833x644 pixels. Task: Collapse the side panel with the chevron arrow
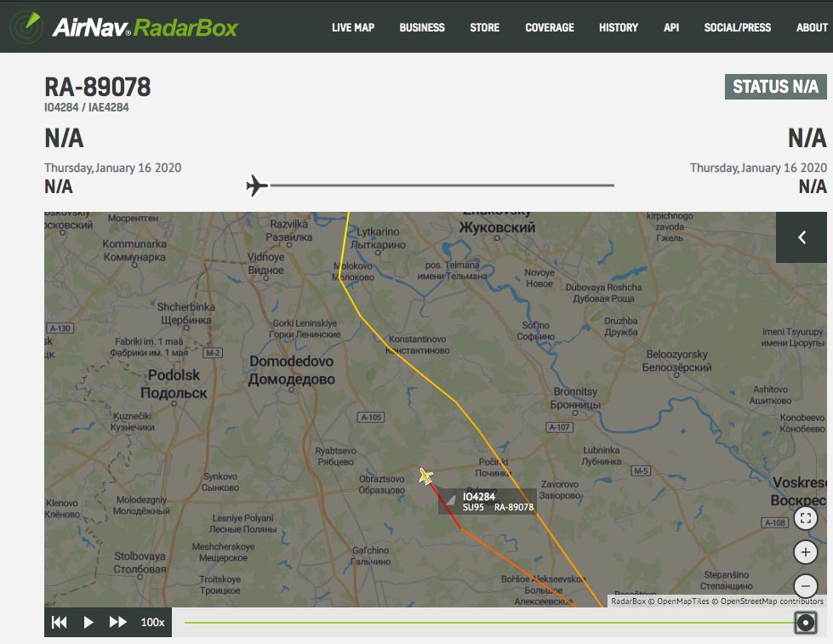click(802, 237)
